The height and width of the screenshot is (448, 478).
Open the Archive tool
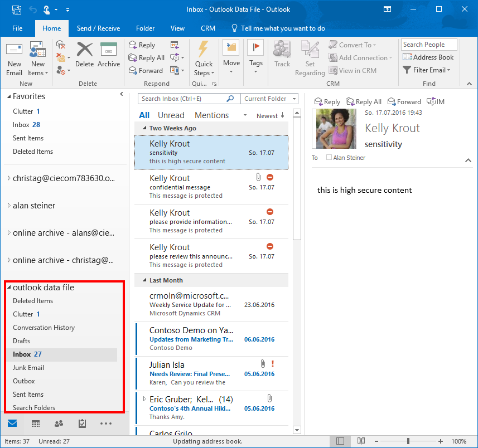coord(109,55)
